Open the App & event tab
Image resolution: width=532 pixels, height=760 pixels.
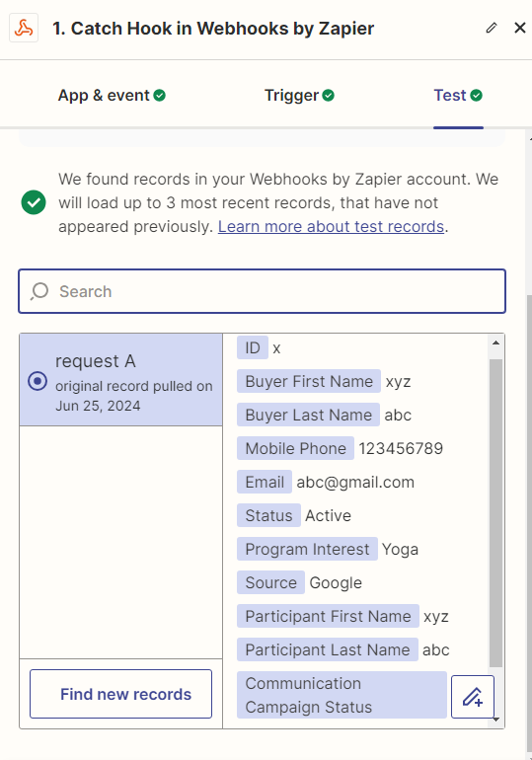point(112,96)
